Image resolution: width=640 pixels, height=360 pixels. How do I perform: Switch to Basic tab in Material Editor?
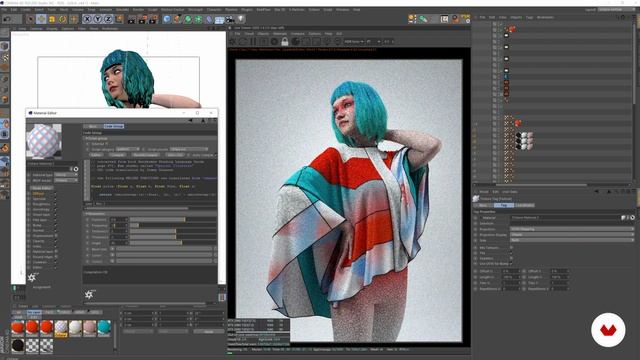click(x=93, y=127)
